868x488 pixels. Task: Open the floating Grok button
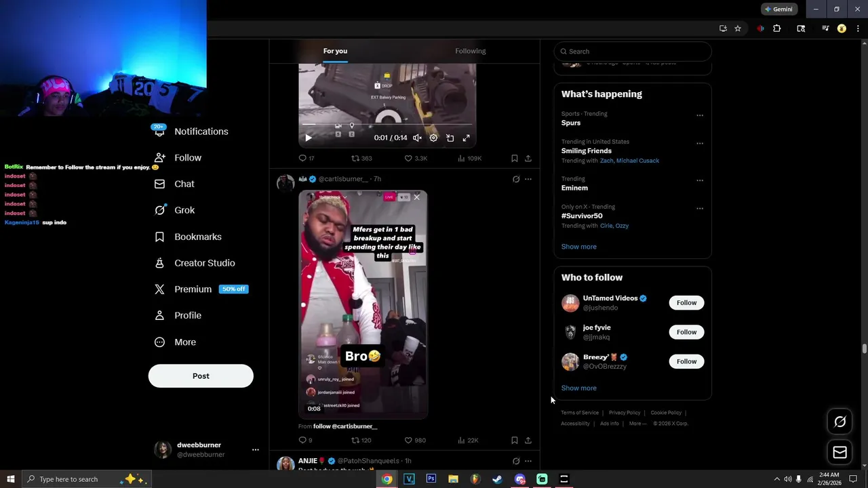coord(840,422)
